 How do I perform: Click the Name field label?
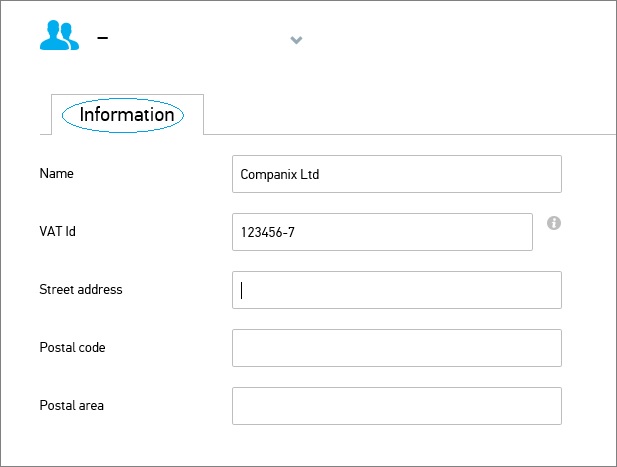(57, 174)
